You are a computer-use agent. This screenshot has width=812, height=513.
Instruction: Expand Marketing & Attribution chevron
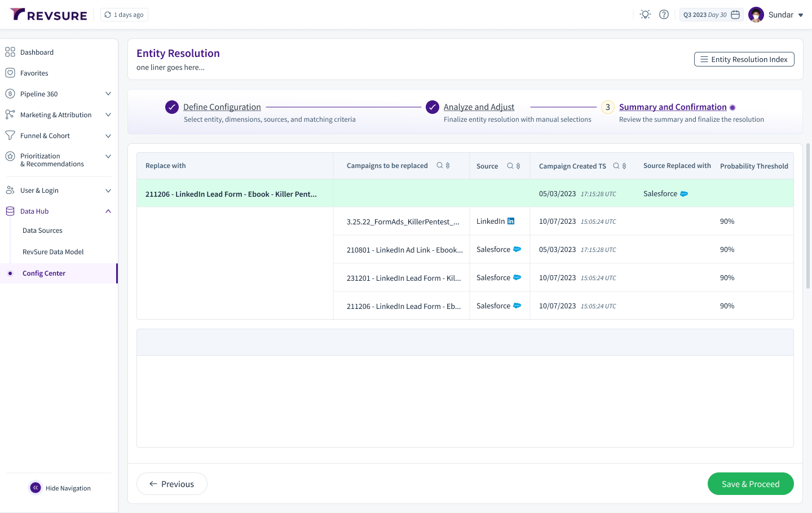tap(108, 114)
